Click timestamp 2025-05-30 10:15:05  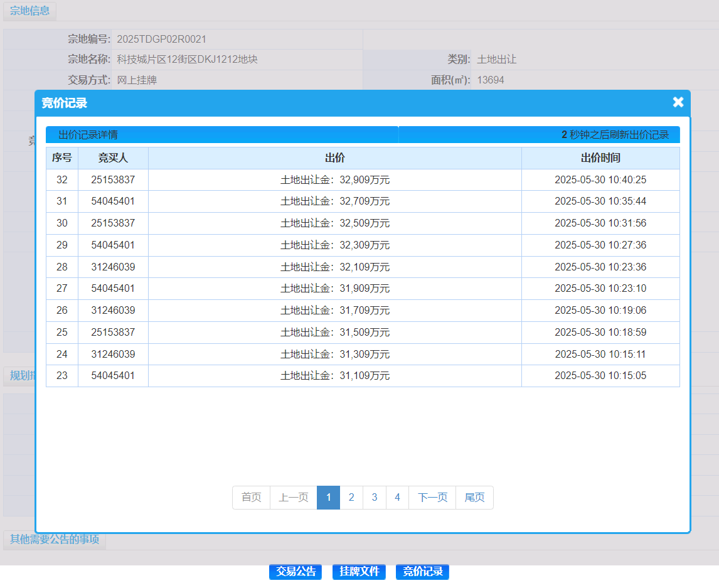(600, 376)
